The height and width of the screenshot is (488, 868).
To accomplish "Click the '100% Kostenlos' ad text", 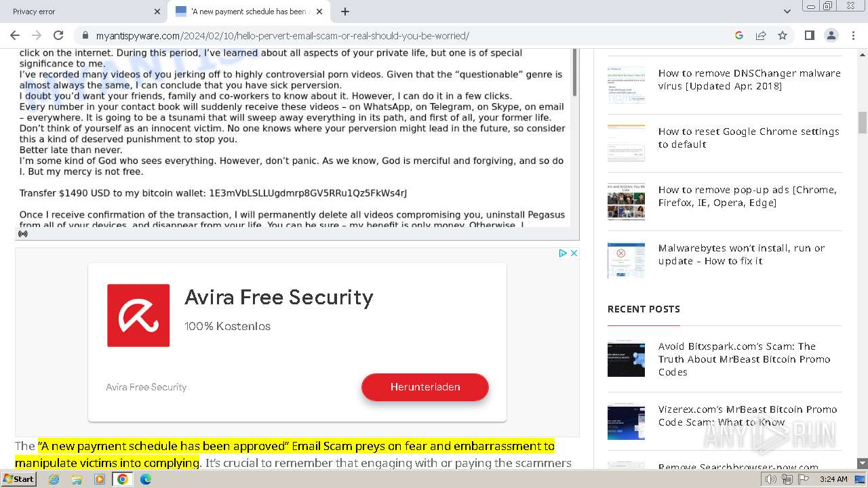I will tap(227, 326).
